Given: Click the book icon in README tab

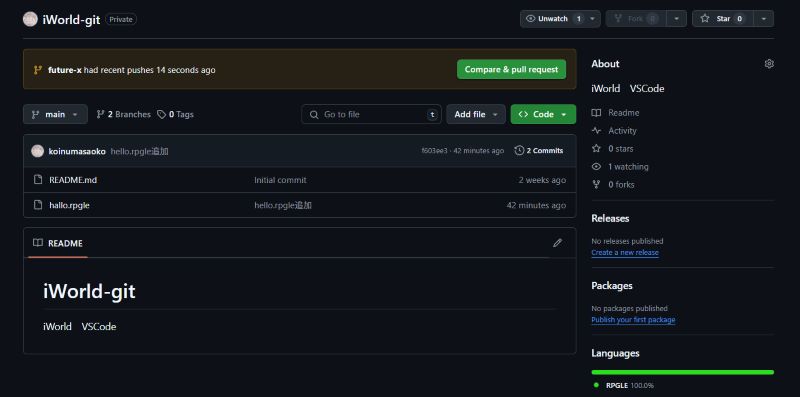Looking at the screenshot, I should point(38,243).
